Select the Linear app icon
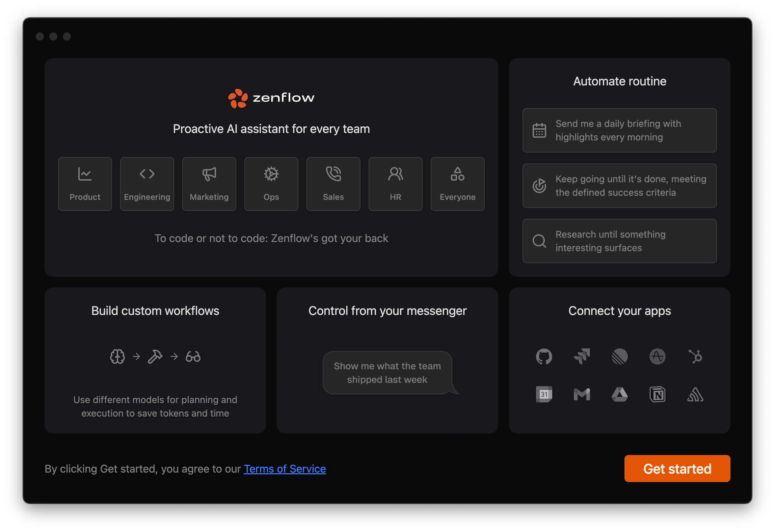Image resolution: width=775 pixels, height=532 pixels. click(620, 356)
